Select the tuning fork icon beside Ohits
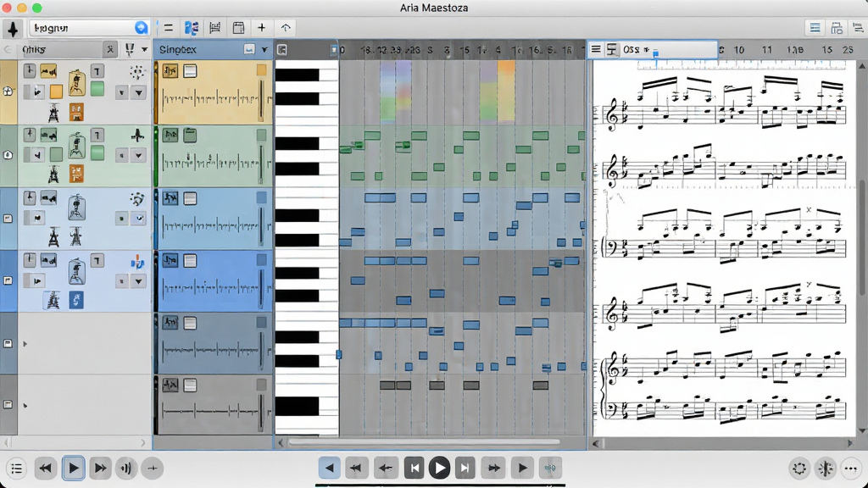 click(130, 50)
